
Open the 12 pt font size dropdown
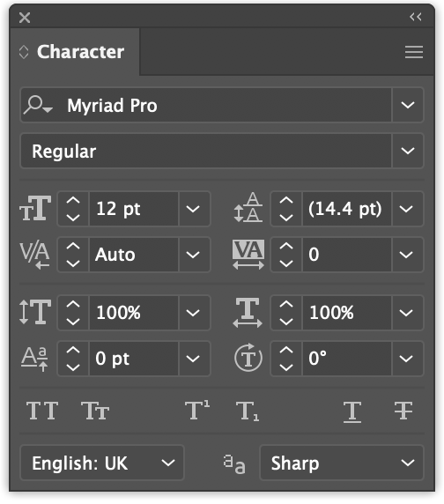click(193, 209)
